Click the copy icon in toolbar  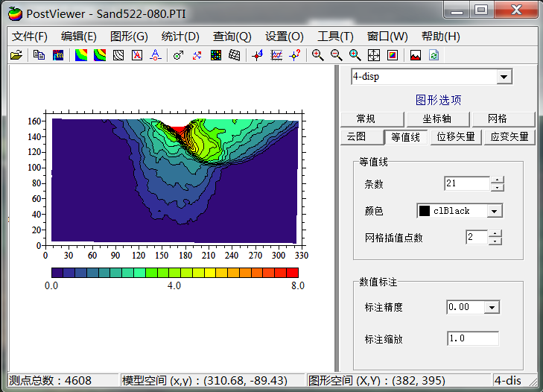[39, 55]
